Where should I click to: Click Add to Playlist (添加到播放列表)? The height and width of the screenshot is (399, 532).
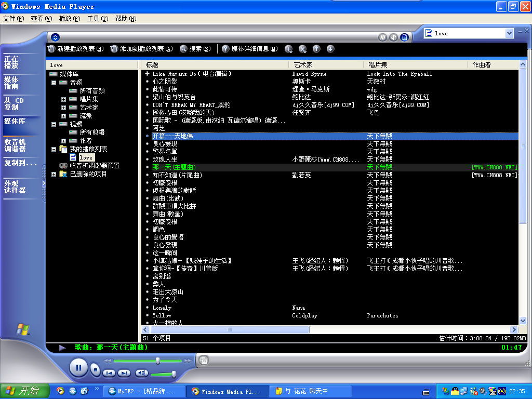point(141,49)
